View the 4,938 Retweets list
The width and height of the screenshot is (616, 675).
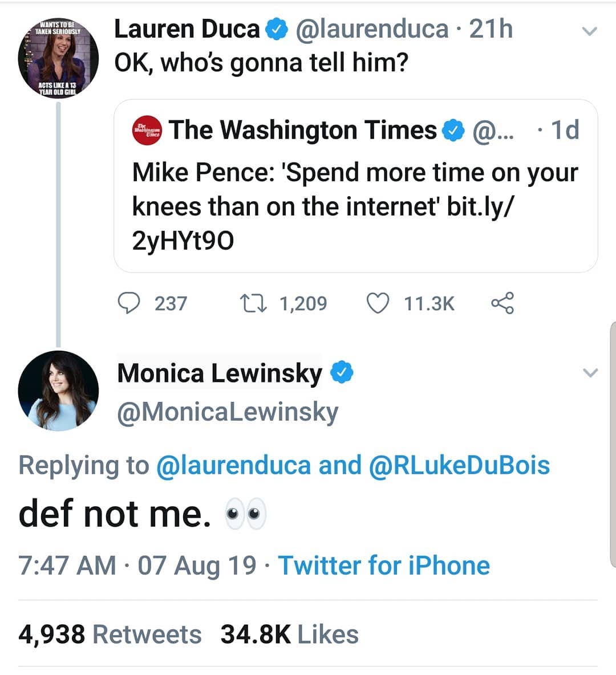(110, 635)
